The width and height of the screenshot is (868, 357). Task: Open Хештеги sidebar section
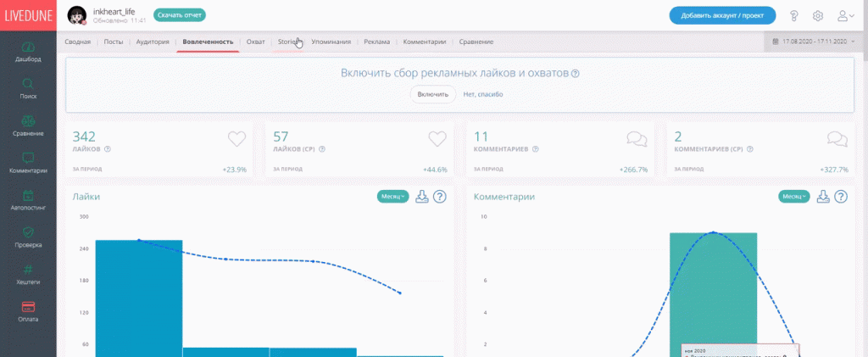tap(28, 273)
